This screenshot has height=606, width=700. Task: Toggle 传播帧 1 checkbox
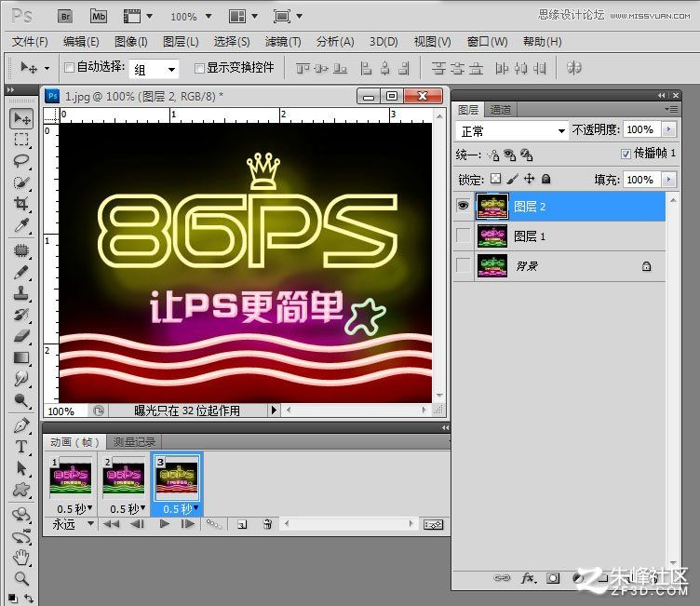626,155
